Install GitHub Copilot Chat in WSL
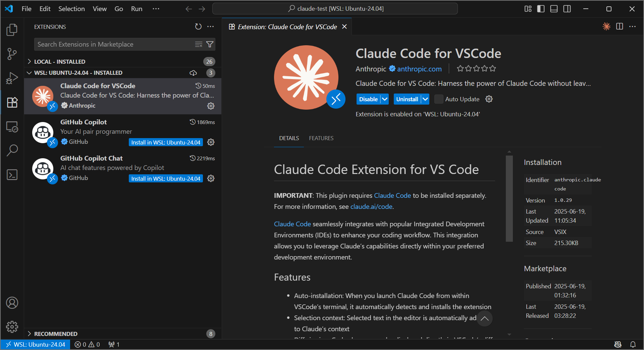The width and height of the screenshot is (644, 350). point(166,178)
